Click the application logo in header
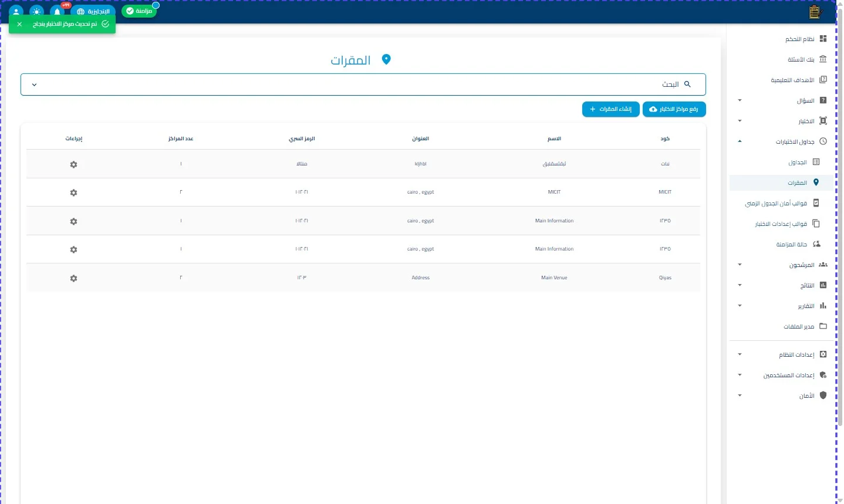Screen dimensions: 844x504 pos(814,11)
